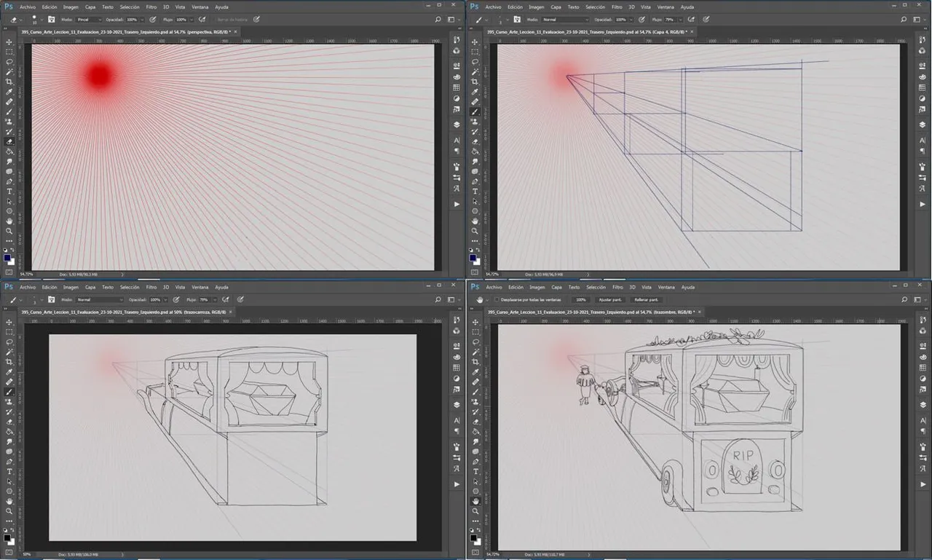The image size is (932, 560).
Task: Toggle pressure for opacity in perspectiva window
Action: pyautogui.click(x=153, y=20)
